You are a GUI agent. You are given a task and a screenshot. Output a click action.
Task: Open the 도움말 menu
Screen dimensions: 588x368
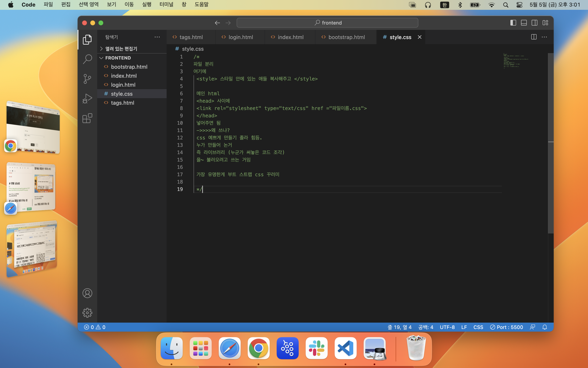(202, 5)
